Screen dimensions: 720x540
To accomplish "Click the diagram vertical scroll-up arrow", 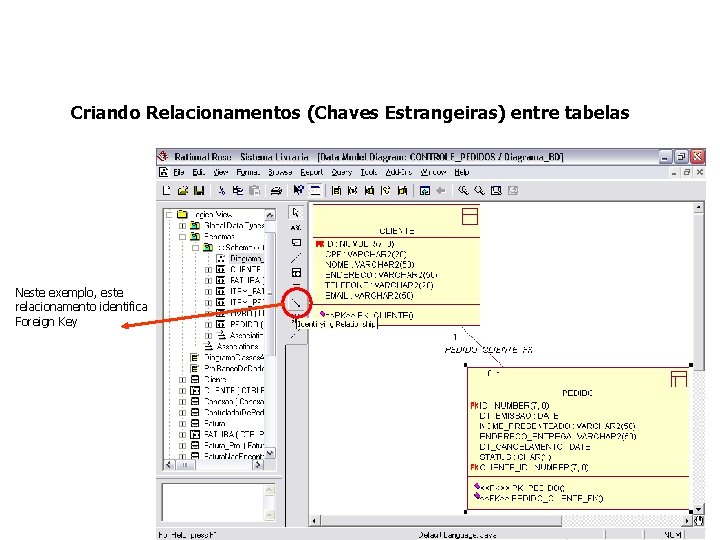I will click(698, 208).
